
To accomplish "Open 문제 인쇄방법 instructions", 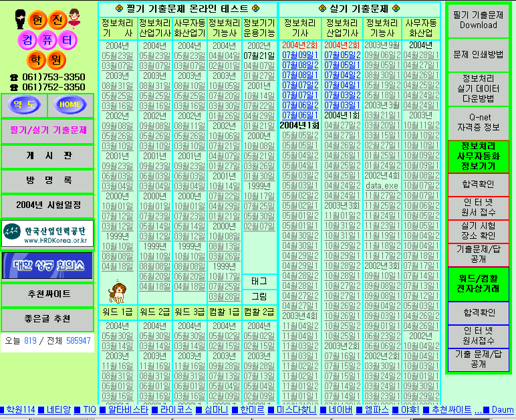I will point(478,54).
